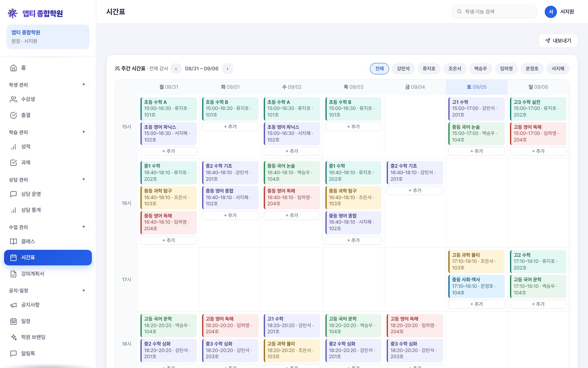This screenshot has width=588, height=368.
Task: Open the 홈 house icon
Action: [x=13, y=68]
